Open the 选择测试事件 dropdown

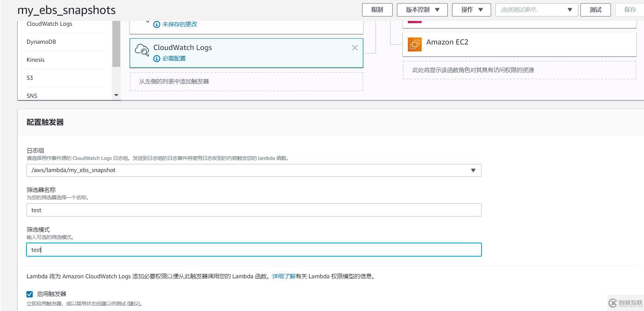tap(537, 10)
